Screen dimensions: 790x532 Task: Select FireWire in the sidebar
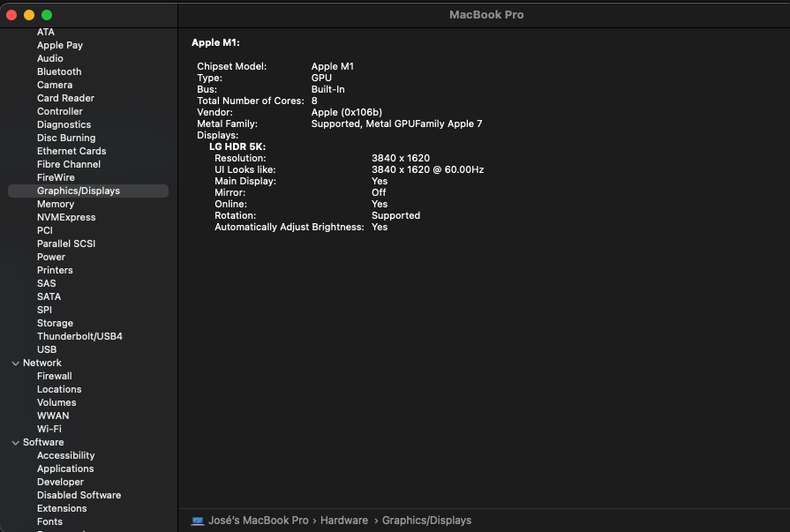pos(56,177)
